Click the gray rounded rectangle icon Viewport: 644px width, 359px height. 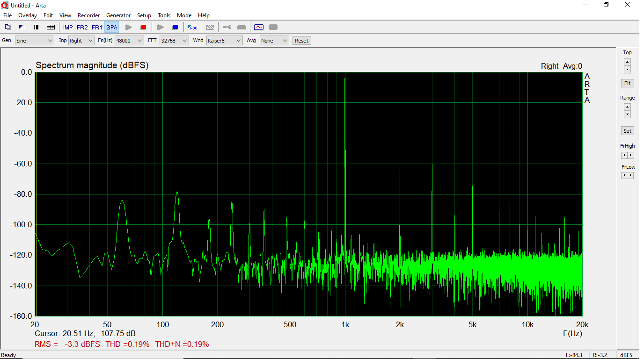point(273,28)
